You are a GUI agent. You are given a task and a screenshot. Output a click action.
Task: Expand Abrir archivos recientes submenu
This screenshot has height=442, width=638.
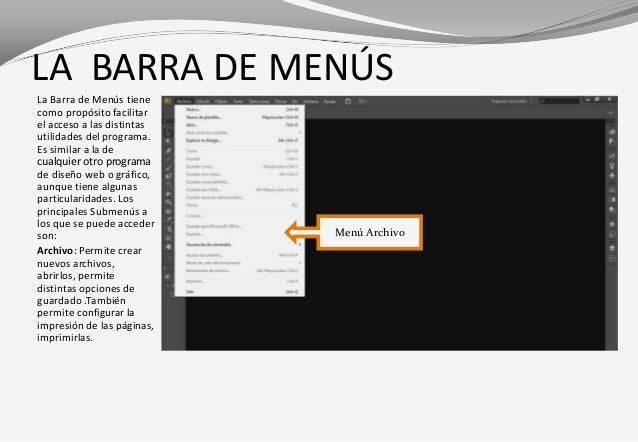(240, 133)
